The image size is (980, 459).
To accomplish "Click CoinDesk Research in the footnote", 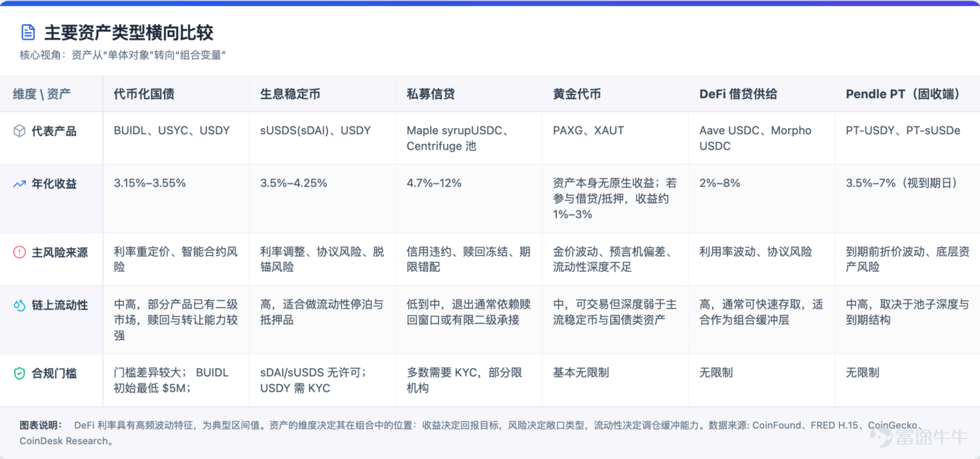I will 64,441.
